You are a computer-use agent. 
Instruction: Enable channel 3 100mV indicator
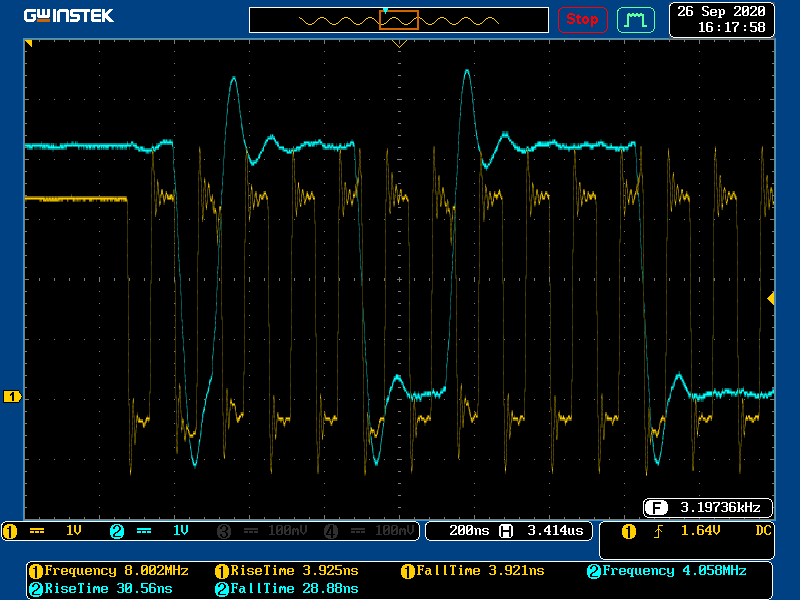click(x=258, y=531)
